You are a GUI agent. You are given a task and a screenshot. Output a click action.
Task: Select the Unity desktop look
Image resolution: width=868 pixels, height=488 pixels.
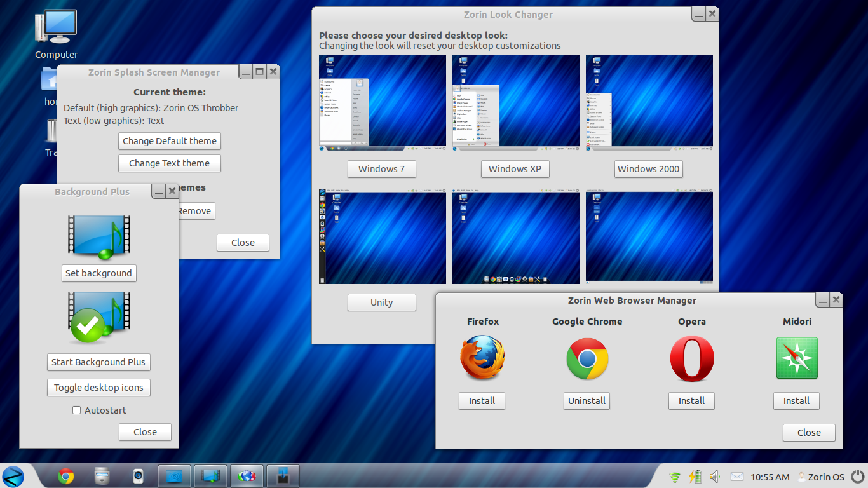pyautogui.click(x=381, y=302)
